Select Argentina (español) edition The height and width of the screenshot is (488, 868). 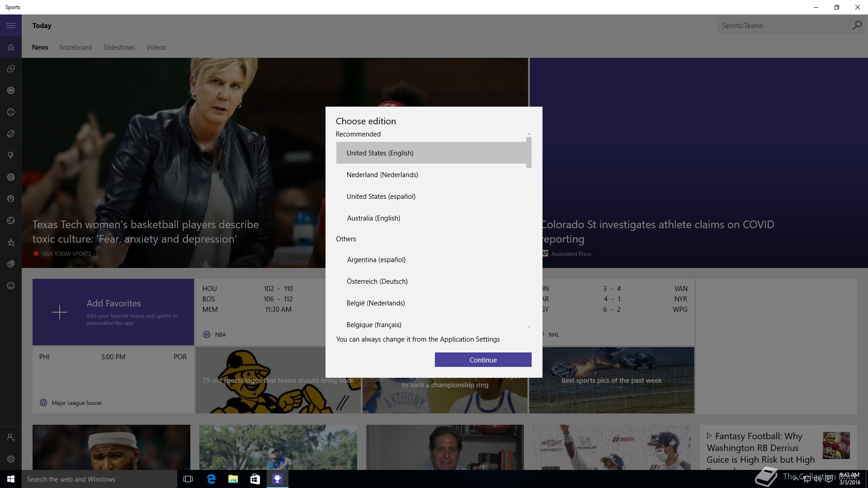tap(431, 260)
